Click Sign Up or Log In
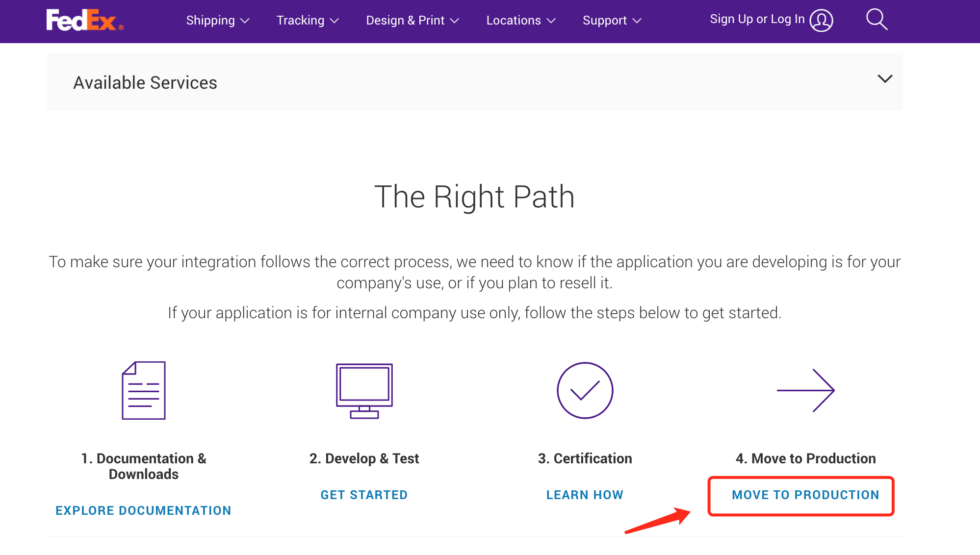Screen dimensions: 980x555 pyautogui.click(x=757, y=19)
